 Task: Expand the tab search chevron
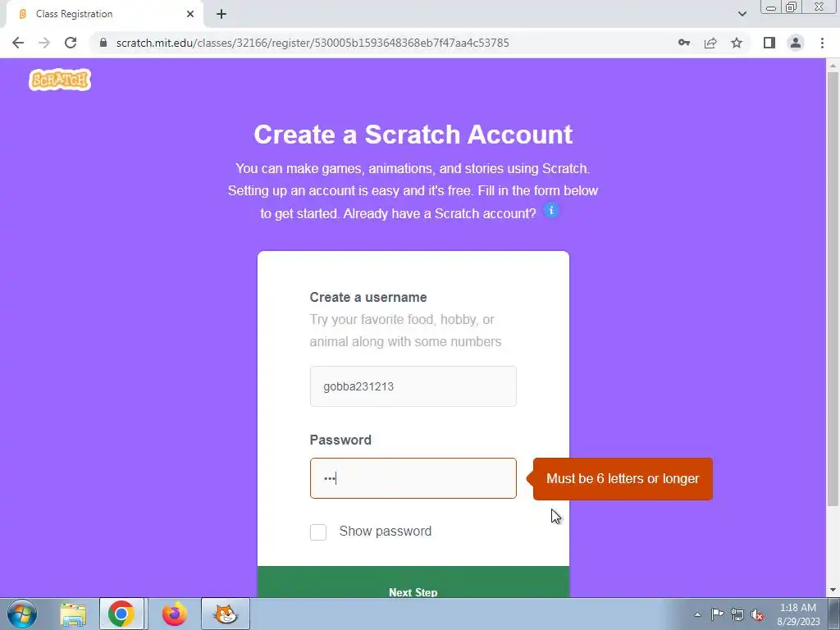(742, 14)
